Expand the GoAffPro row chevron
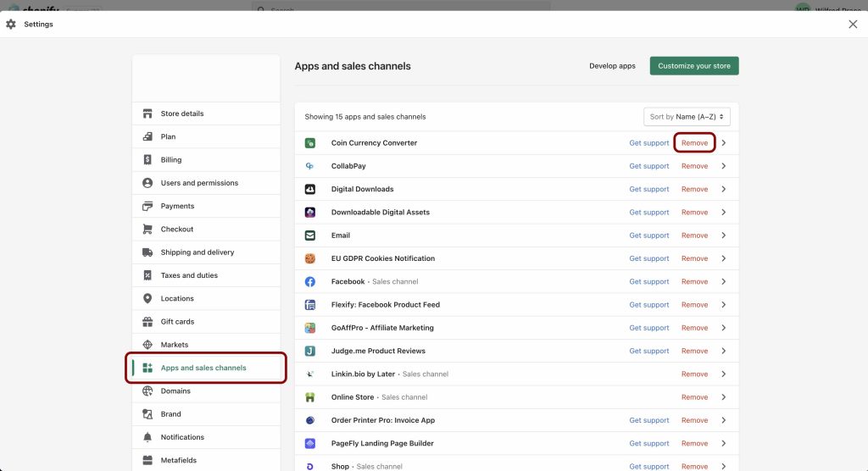Viewport: 868px width, 471px height. point(724,328)
